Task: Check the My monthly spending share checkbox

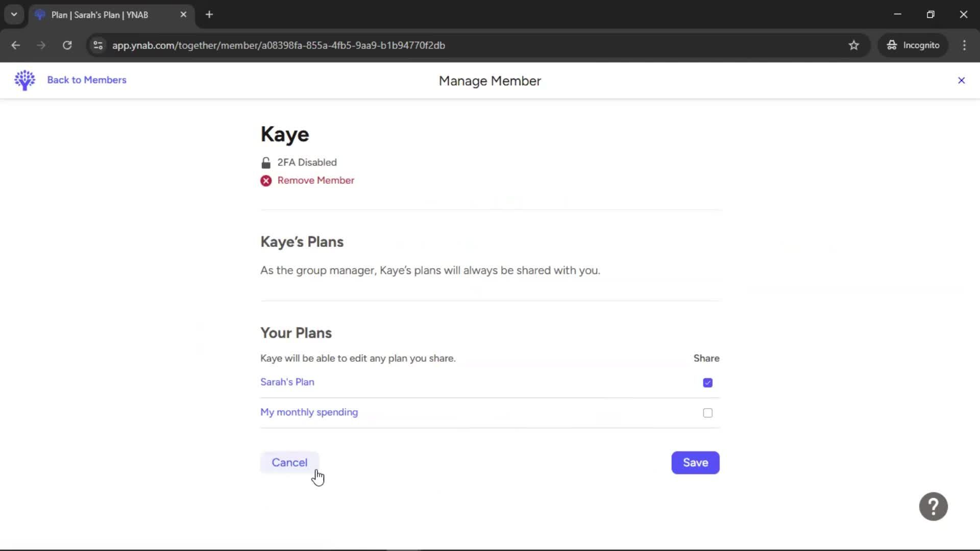Action: (707, 413)
